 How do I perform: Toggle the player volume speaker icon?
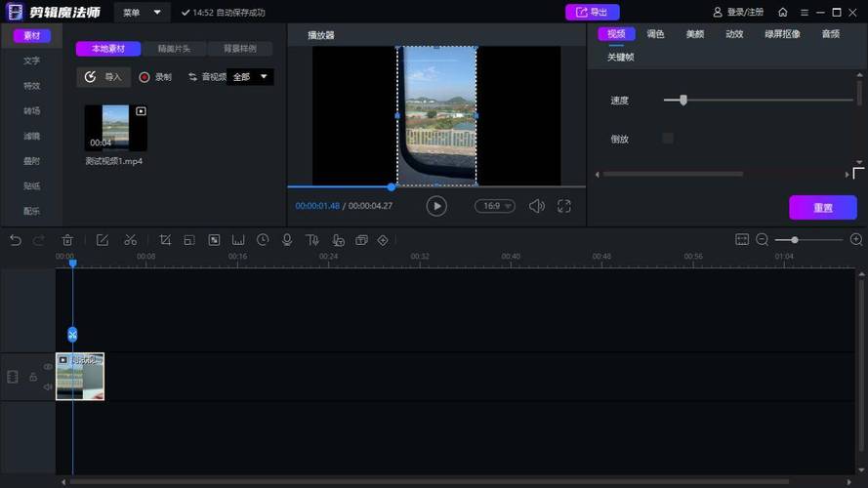536,206
